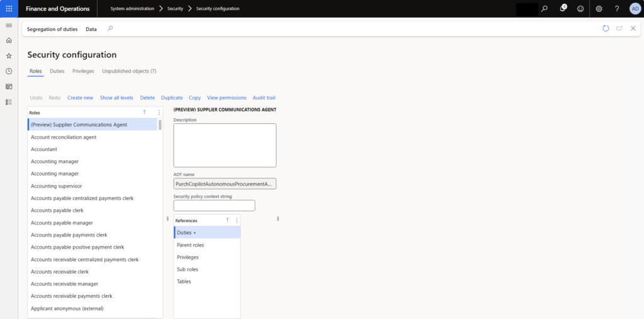Click the search icon in action pane

[x=110, y=29]
